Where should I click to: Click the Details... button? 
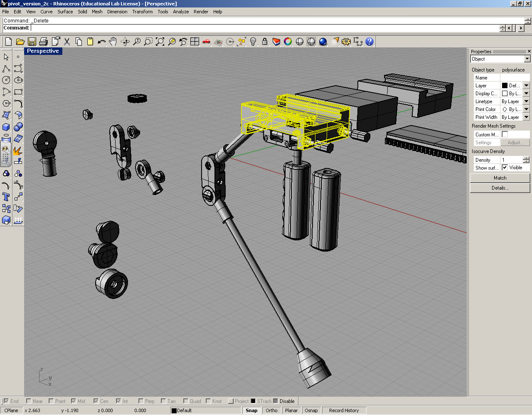[500, 188]
